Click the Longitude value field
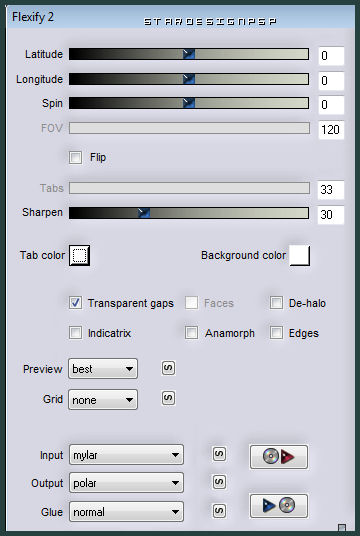Image resolution: width=360 pixels, height=536 pixels. tap(331, 81)
